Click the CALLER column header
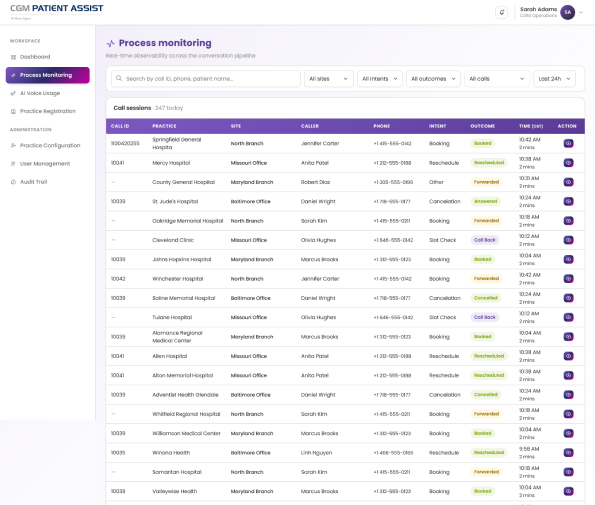Viewport: 595px width, 505px height. (x=310, y=126)
